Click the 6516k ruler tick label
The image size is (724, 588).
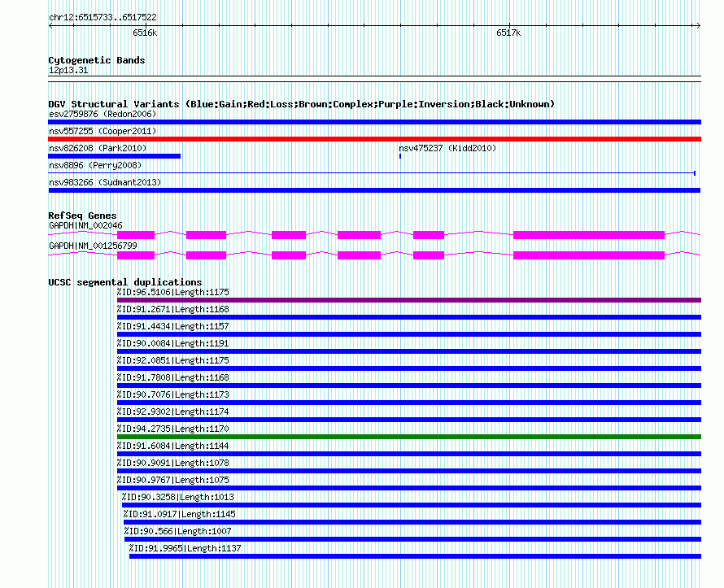point(145,33)
